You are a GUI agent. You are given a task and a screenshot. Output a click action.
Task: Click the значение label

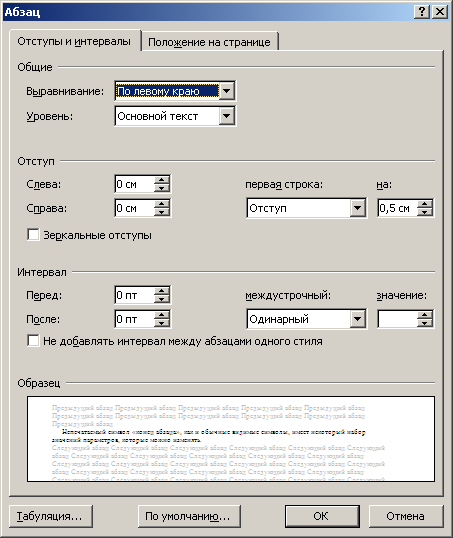pyautogui.click(x=402, y=295)
